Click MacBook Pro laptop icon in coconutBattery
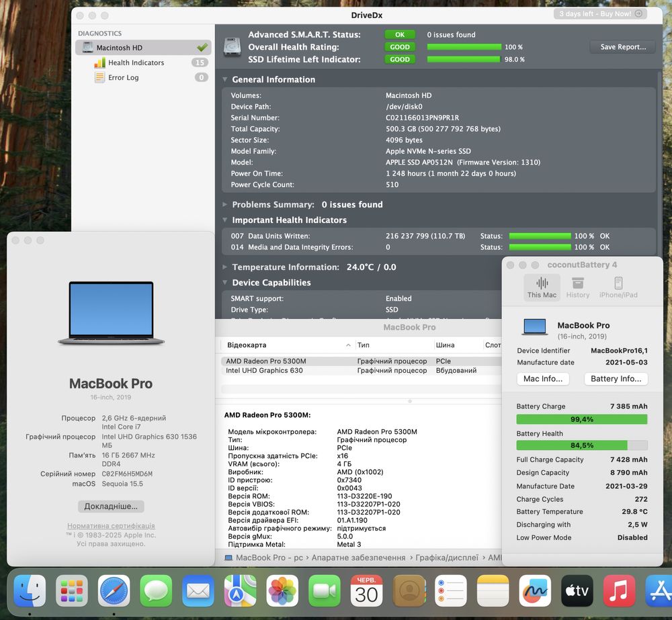This screenshot has height=620, width=672. tap(534, 326)
